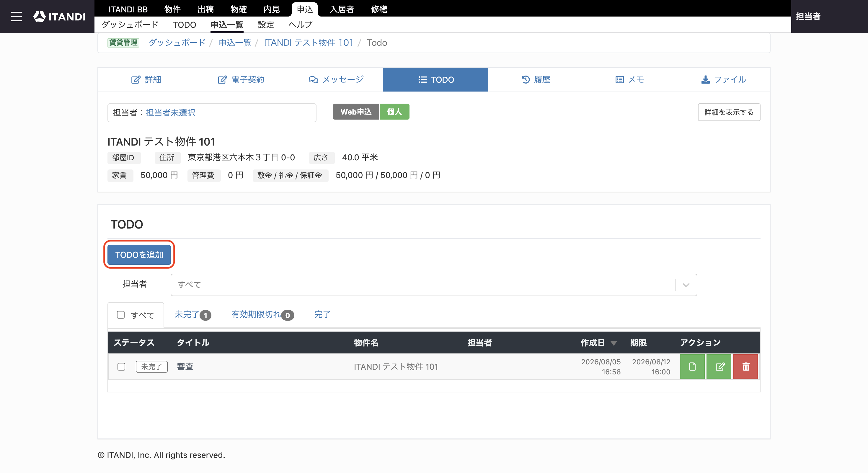Open 入居者 in top navigation
868x473 pixels.
coord(342,9)
